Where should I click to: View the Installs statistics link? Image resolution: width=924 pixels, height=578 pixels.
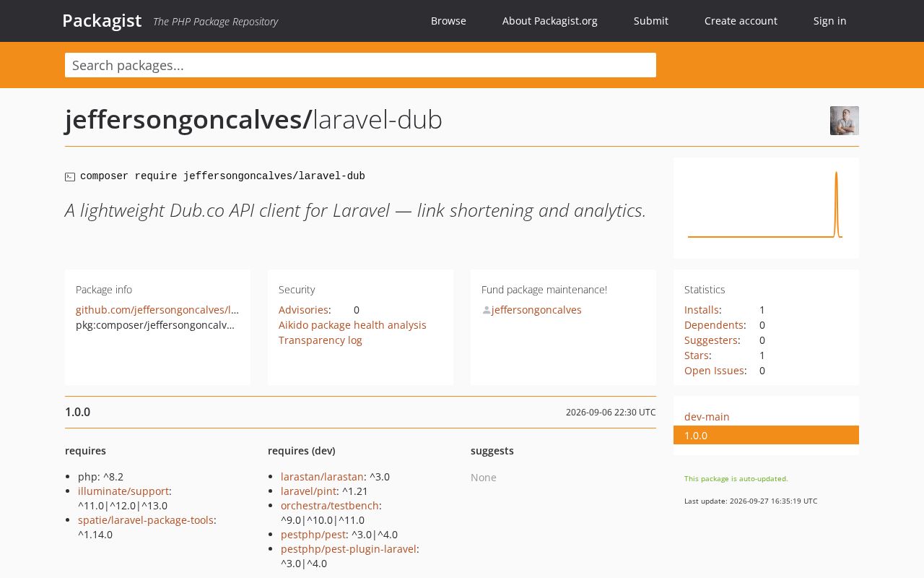pyautogui.click(x=701, y=310)
